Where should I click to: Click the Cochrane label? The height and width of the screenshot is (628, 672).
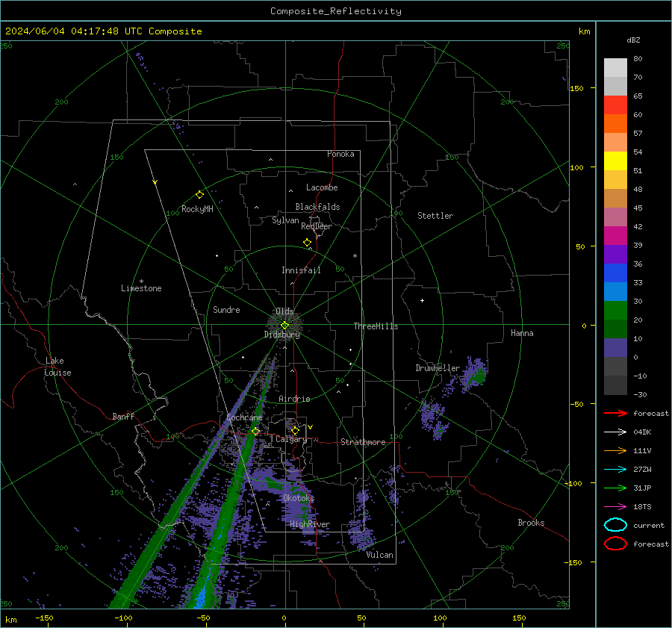244,417
